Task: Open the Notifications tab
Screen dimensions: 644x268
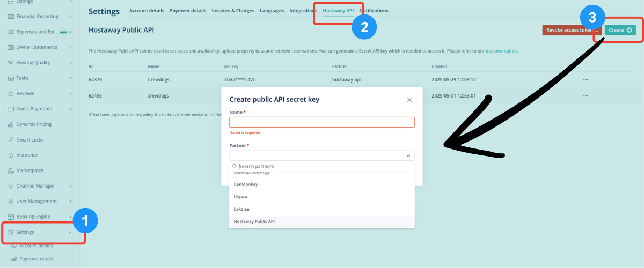Action: coord(374,11)
